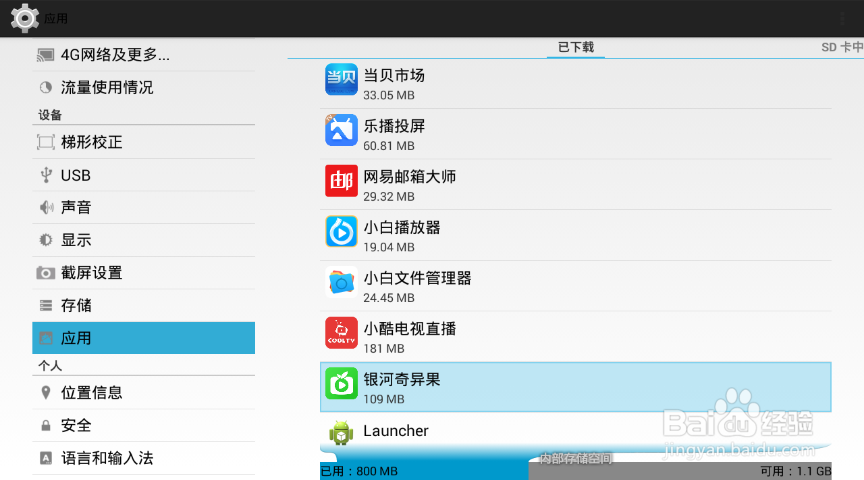Open 安全 settings
The width and height of the screenshot is (864, 480).
tap(143, 425)
